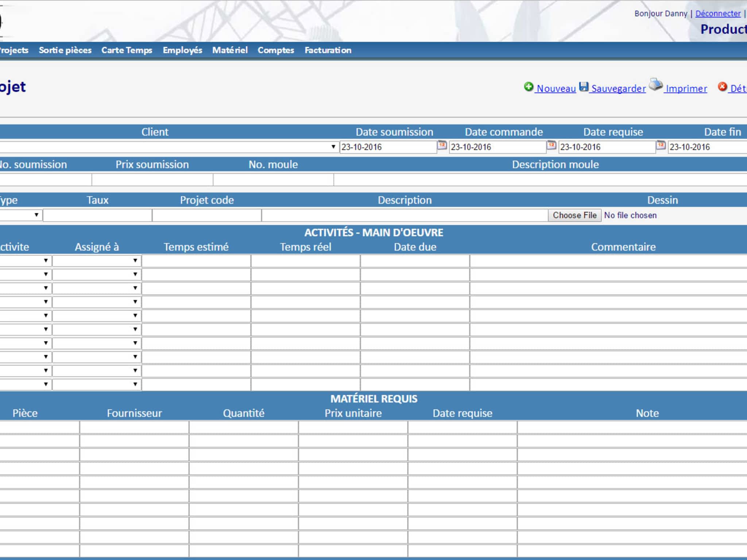This screenshot has height=560, width=747.
Task: Click the Projet code text field
Action: click(206, 215)
